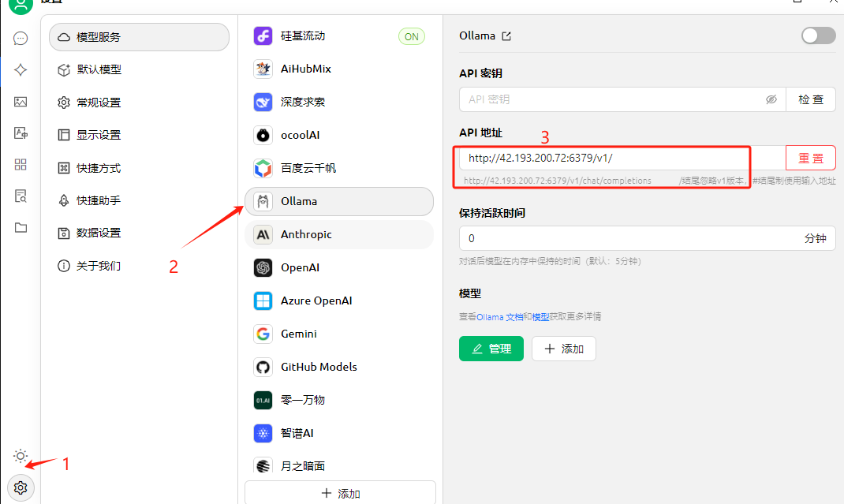
Task: Toggle the light theme sun icon
Action: (x=21, y=456)
